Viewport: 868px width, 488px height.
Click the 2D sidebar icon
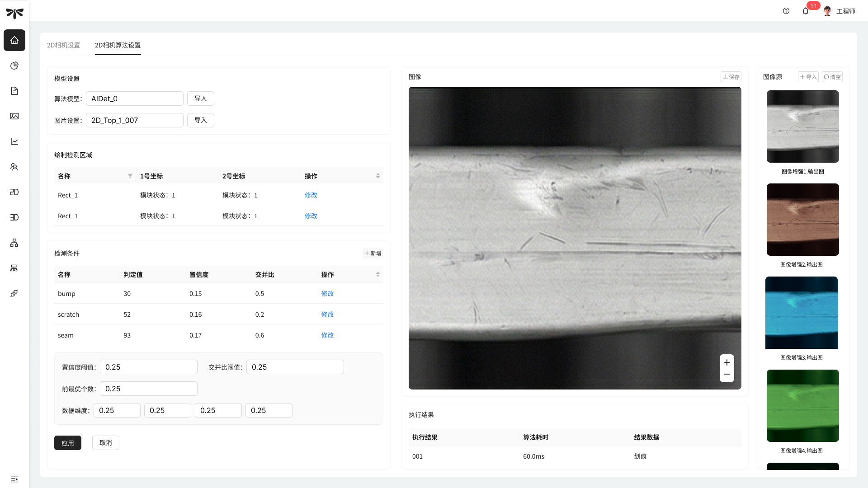point(14,192)
